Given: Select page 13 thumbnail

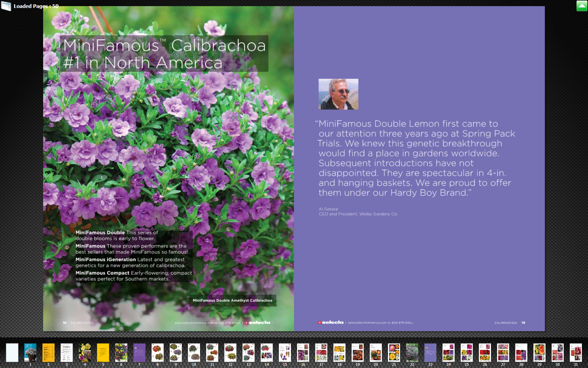Looking at the screenshot, I should pos(248,353).
